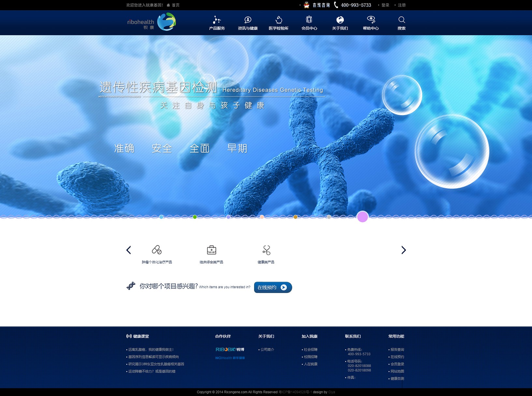Click the 登录 login link
532x396 pixels.
tap(385, 5)
